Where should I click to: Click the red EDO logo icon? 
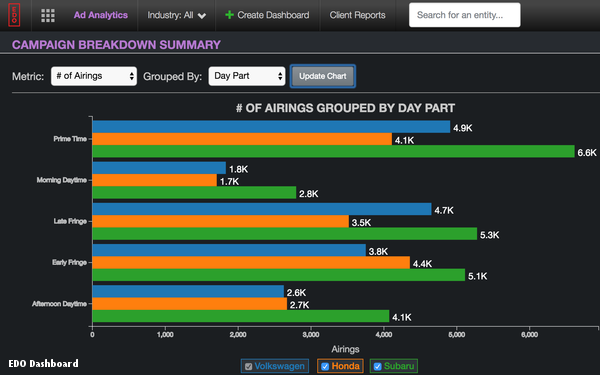pyautogui.click(x=14, y=15)
